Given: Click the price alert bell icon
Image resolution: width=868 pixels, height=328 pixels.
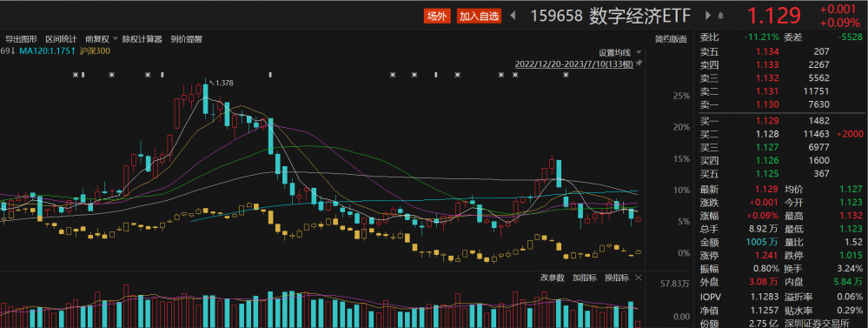Looking at the screenshot, I should click(x=721, y=16).
